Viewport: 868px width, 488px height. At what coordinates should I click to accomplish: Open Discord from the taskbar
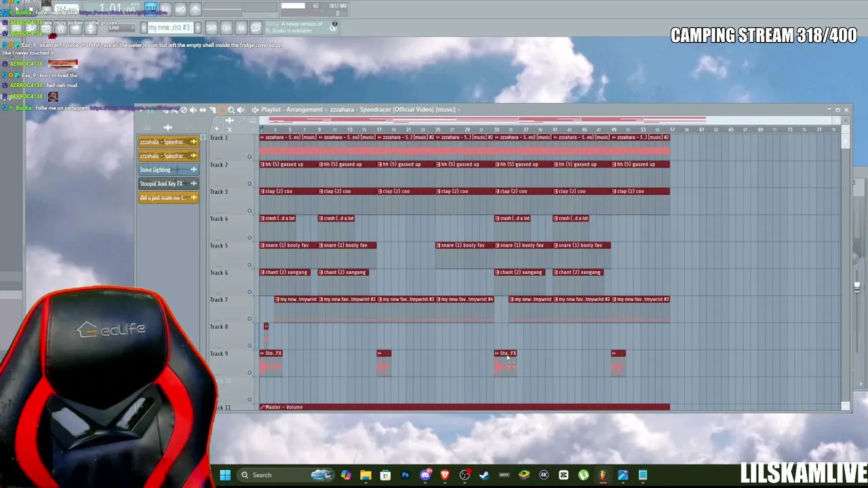[x=425, y=475]
